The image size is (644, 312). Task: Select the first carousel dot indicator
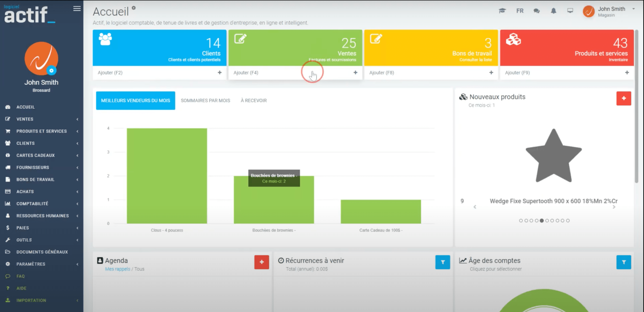click(521, 220)
